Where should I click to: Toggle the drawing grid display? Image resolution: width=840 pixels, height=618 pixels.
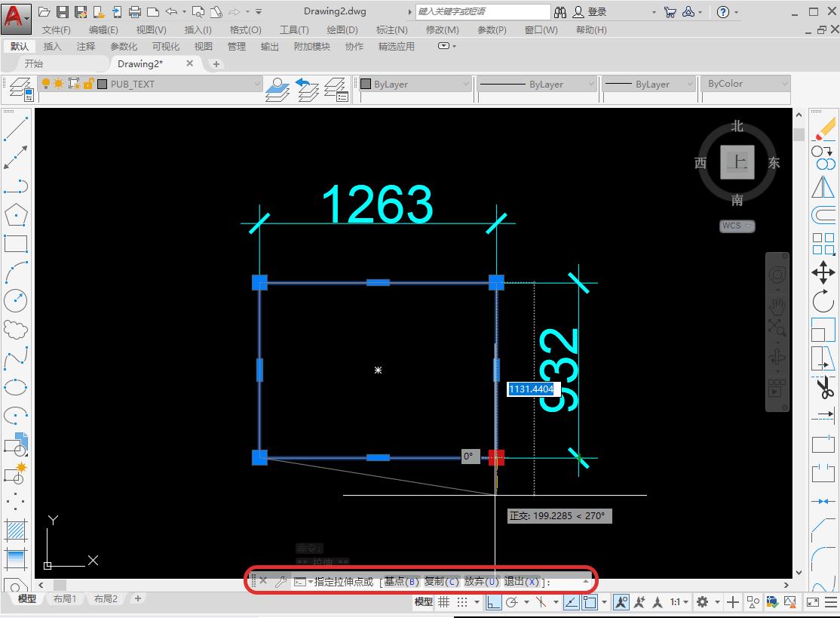point(444,602)
